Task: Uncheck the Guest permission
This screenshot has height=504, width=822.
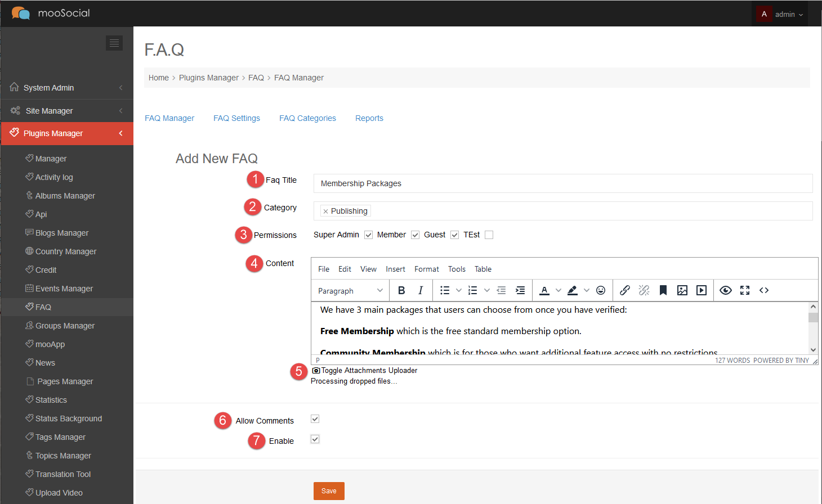Action: [454, 235]
